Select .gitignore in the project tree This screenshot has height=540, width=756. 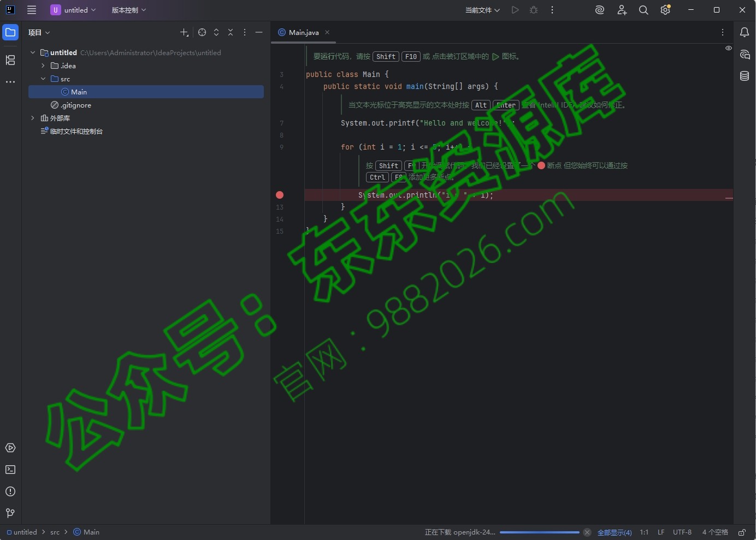[x=76, y=105]
